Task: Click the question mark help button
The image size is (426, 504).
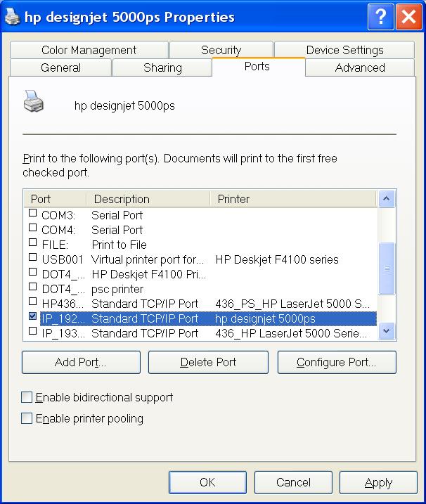Action: [380, 16]
